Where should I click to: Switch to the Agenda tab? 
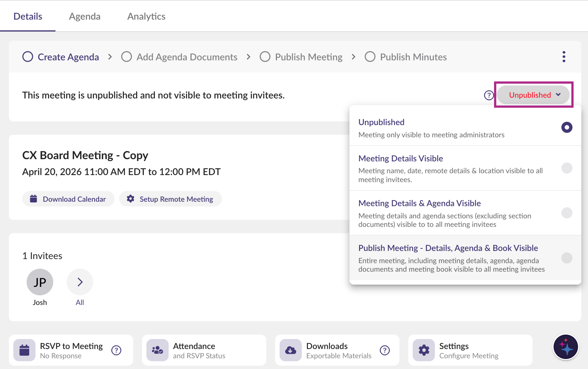point(85,16)
